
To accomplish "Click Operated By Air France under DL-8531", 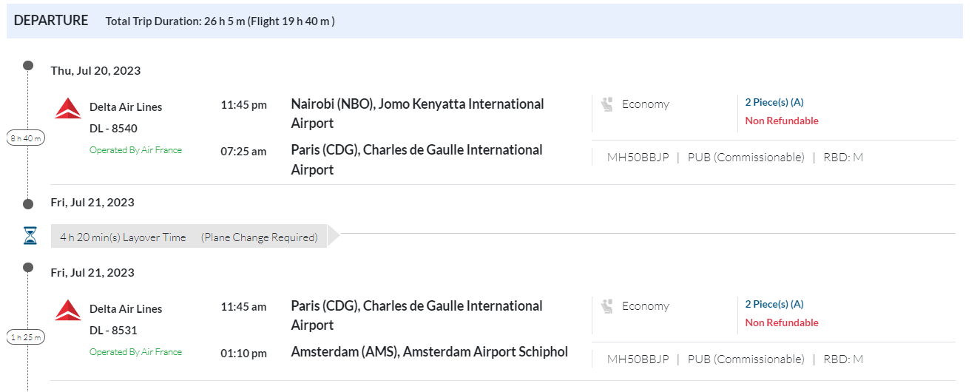I will coord(135,352).
